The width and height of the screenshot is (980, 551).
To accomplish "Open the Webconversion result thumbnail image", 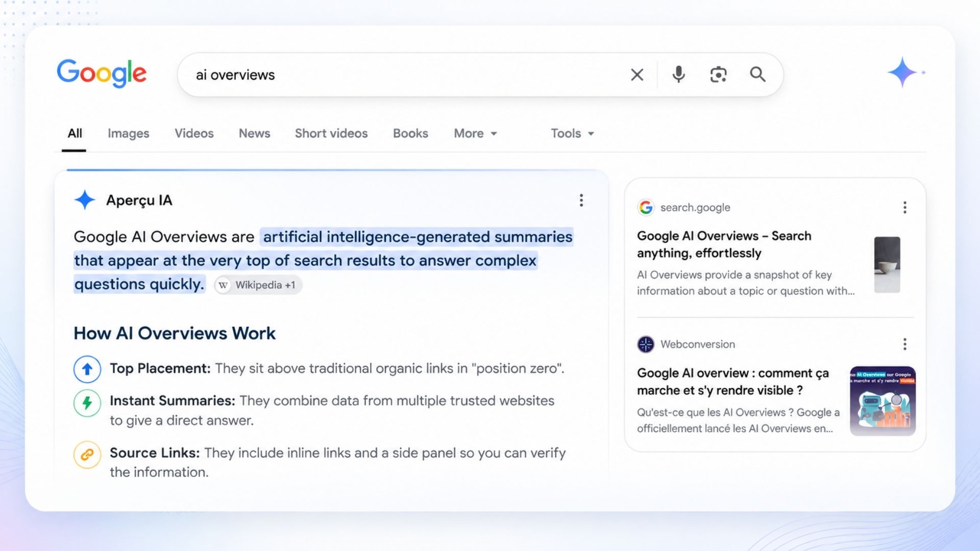I will pyautogui.click(x=883, y=401).
